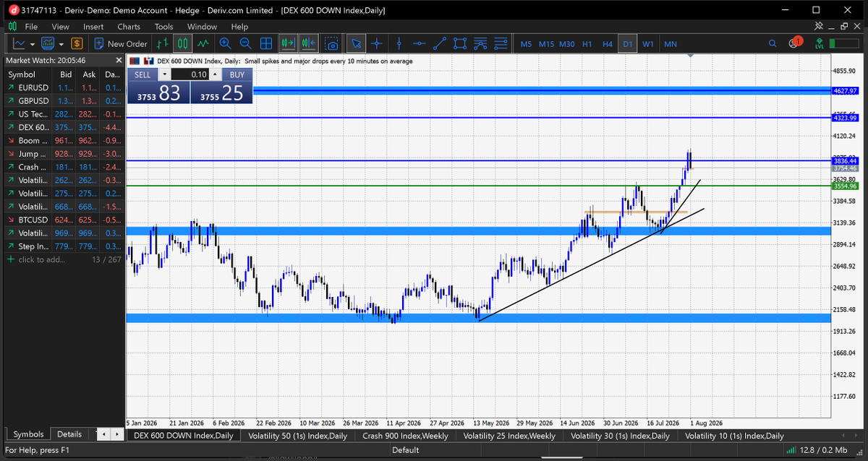Image resolution: width=868 pixels, height=461 pixels.
Task: Take a chart screenshot with camera icon
Action: tap(331, 43)
